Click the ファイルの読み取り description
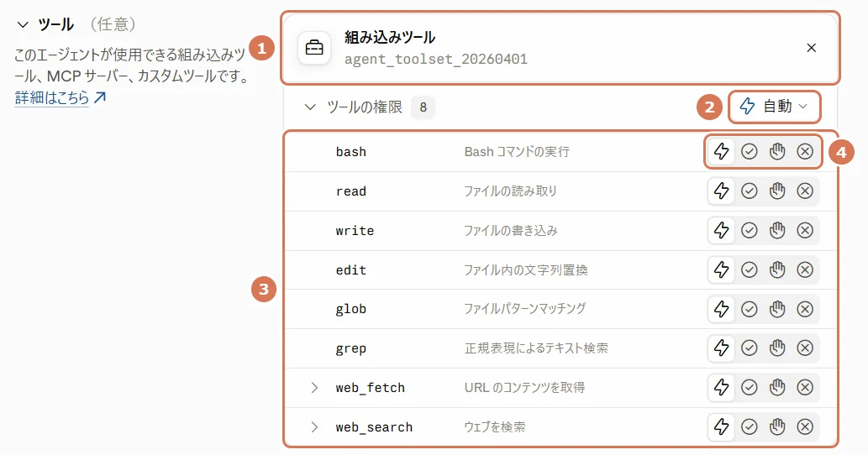Screen dimensions: 868x455 [510, 191]
